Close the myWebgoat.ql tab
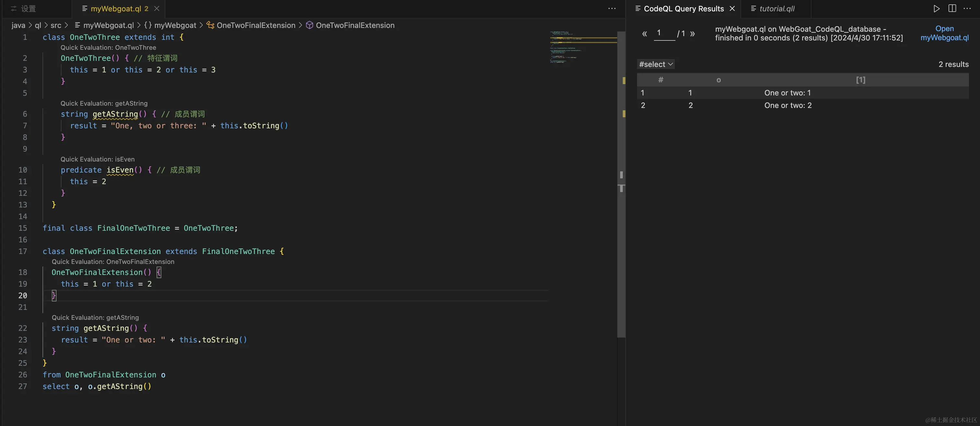Viewport: 980px width, 426px height. pyautogui.click(x=157, y=8)
